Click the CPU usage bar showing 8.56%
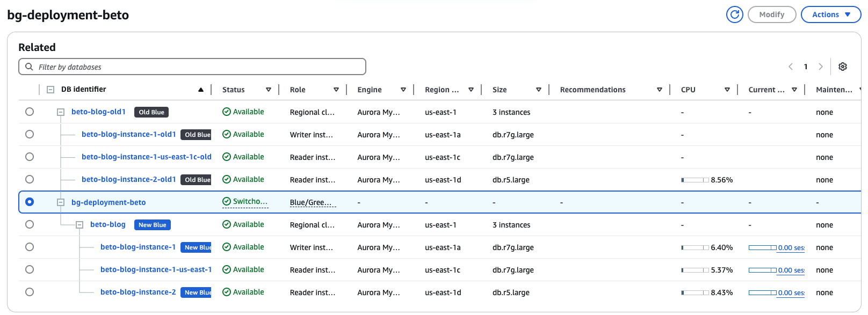The height and width of the screenshot is (315, 868). click(x=695, y=180)
